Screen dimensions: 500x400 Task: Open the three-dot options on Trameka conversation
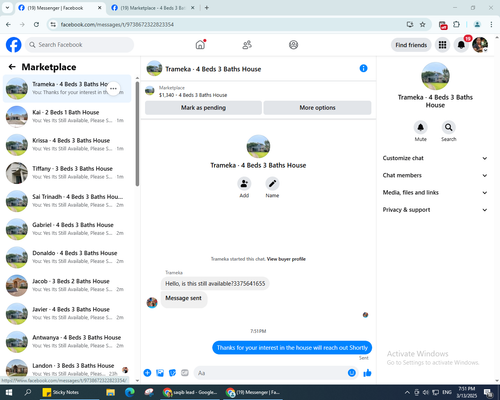[x=113, y=88]
